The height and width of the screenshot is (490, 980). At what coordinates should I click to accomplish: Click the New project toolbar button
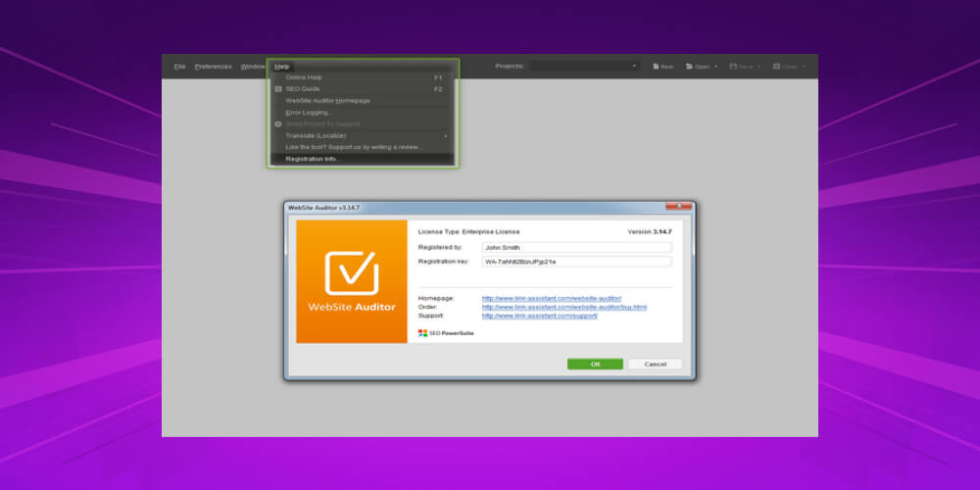(x=663, y=67)
